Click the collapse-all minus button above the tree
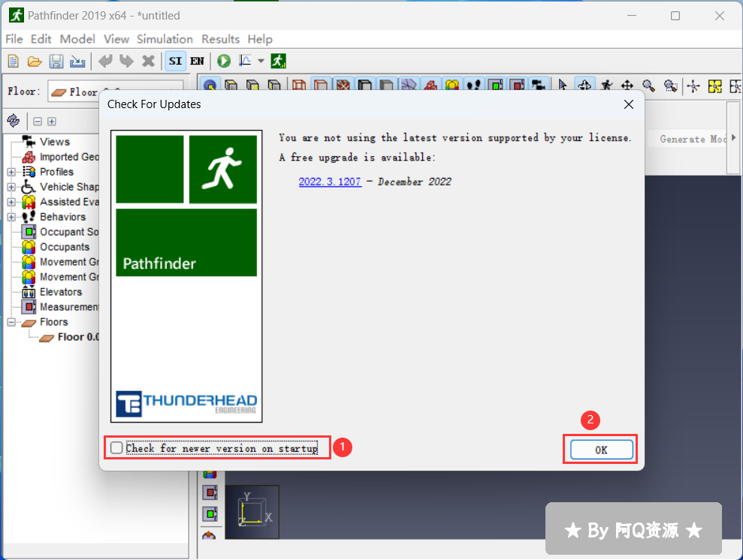Viewport: 743px width, 560px height. tap(38, 122)
